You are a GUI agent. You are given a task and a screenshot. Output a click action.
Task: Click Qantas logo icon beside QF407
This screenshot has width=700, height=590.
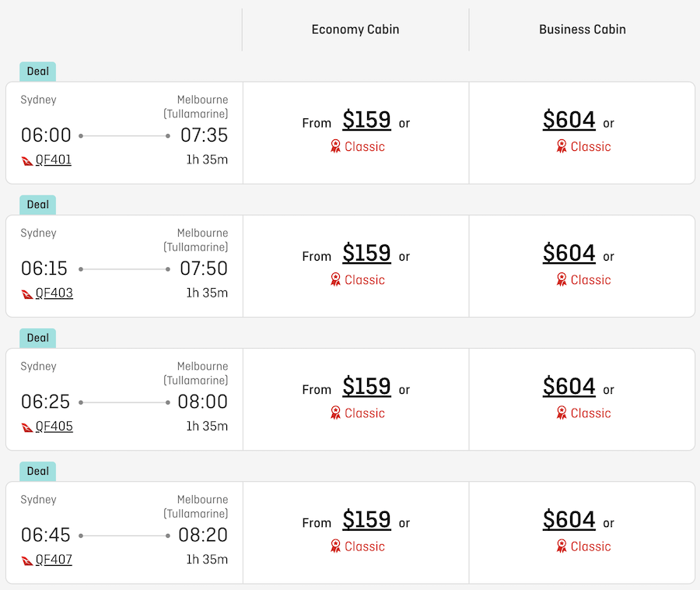(x=27, y=560)
